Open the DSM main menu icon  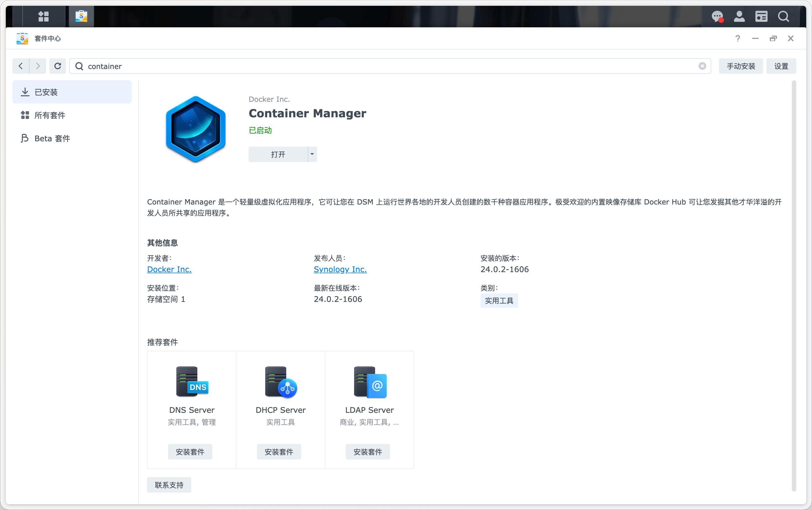[x=44, y=16]
